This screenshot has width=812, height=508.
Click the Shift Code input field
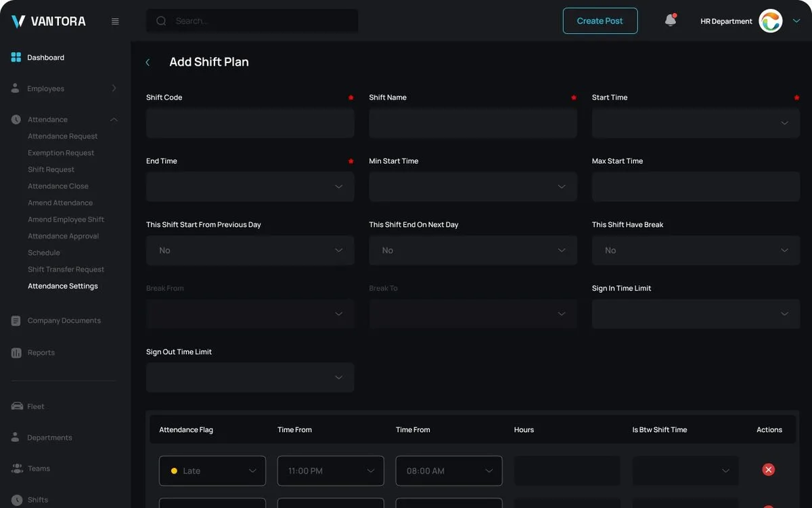[x=250, y=123]
